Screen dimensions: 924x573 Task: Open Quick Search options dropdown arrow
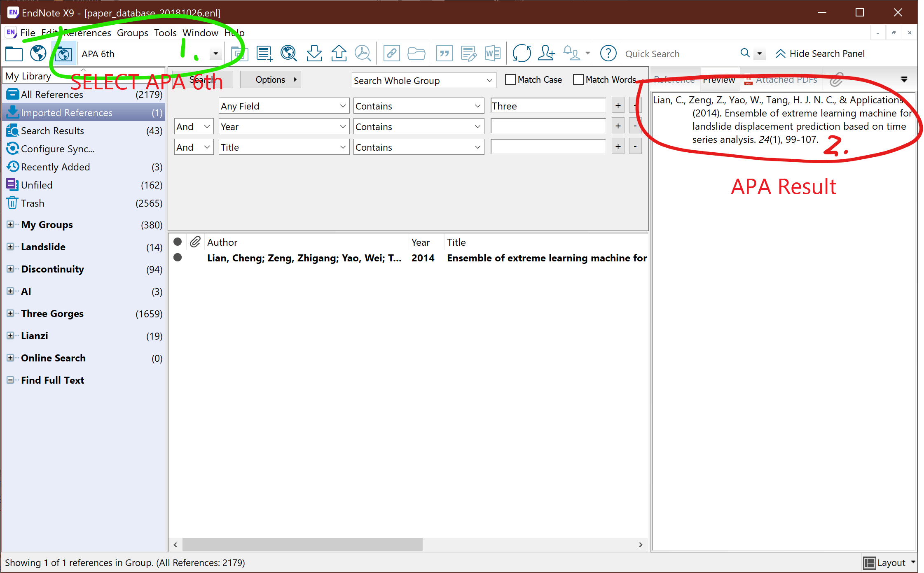759,54
